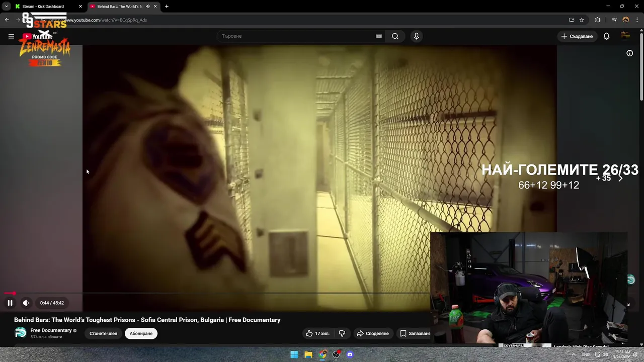Close the Stream - Kick Dashboard tab

click(x=80, y=7)
